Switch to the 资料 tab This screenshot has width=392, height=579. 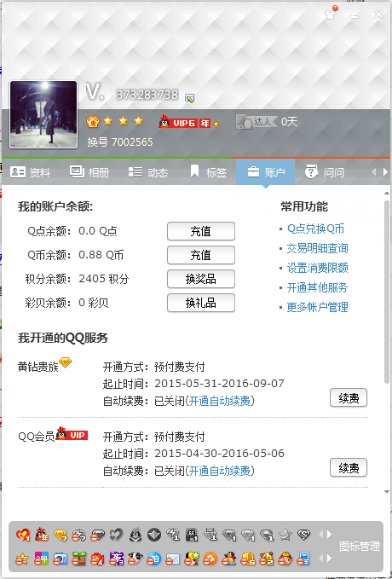[x=31, y=172]
